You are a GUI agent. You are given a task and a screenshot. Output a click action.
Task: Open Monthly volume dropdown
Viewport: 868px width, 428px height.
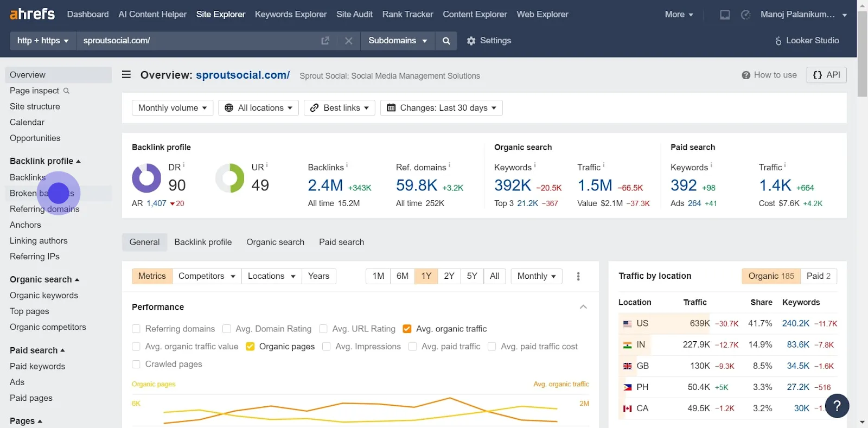tap(173, 108)
